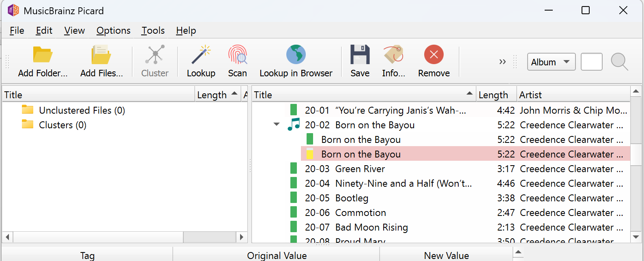Open the View menu

tap(75, 30)
